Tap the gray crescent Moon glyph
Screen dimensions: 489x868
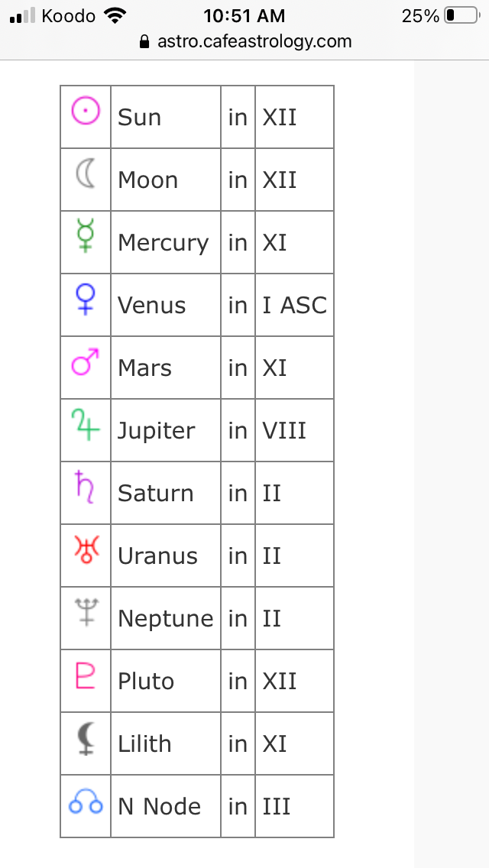coord(86,173)
